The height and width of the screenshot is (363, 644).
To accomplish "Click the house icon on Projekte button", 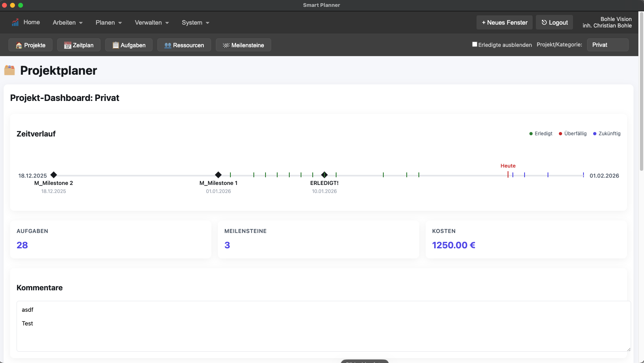I will 19,45.
